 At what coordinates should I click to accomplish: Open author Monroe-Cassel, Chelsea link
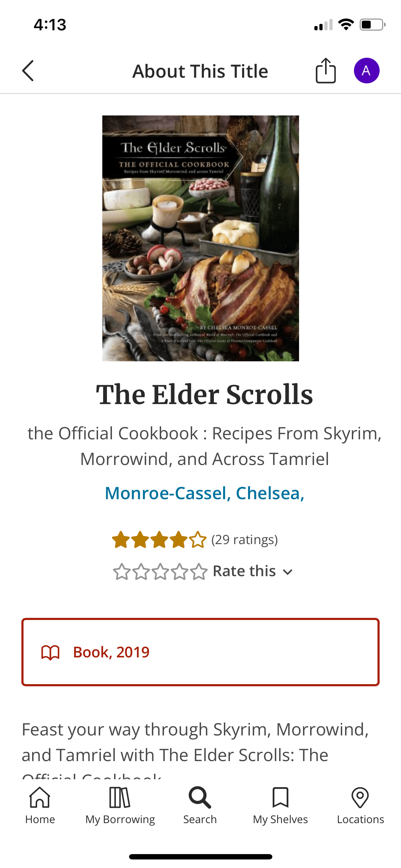coord(205,494)
